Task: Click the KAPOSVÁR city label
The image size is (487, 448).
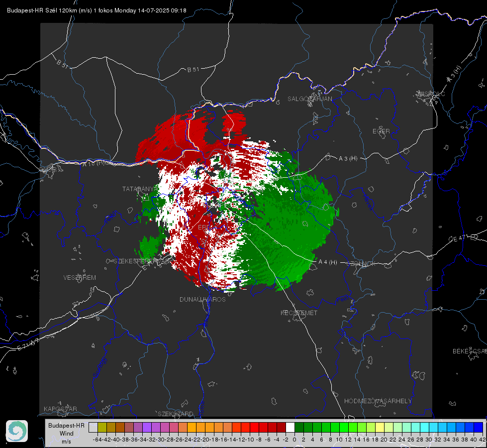Action: click(x=60, y=409)
